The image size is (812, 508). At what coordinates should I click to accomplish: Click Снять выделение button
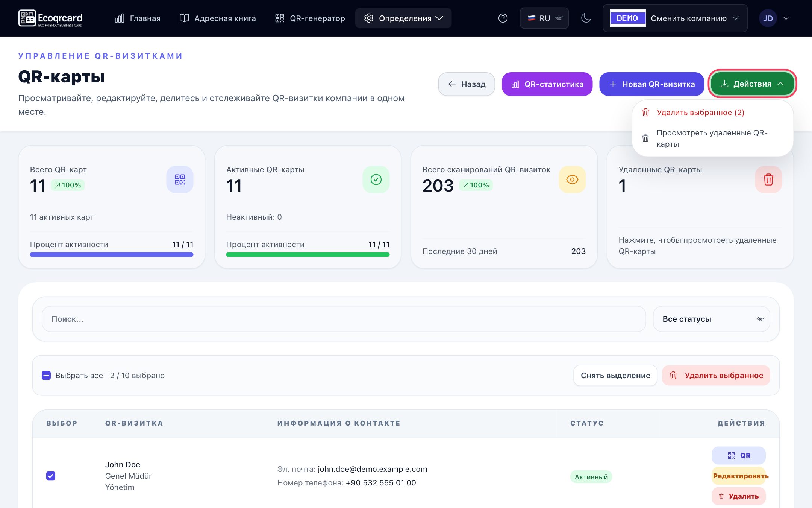click(615, 376)
